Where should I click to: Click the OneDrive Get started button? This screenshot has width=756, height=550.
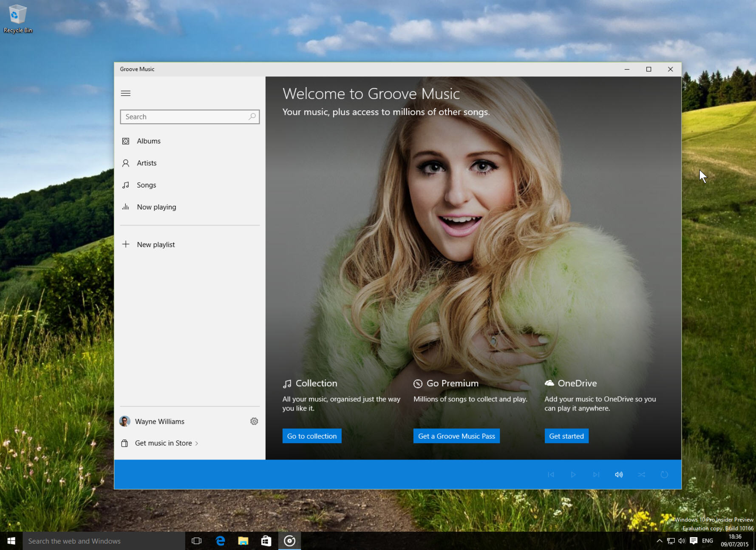coord(566,436)
